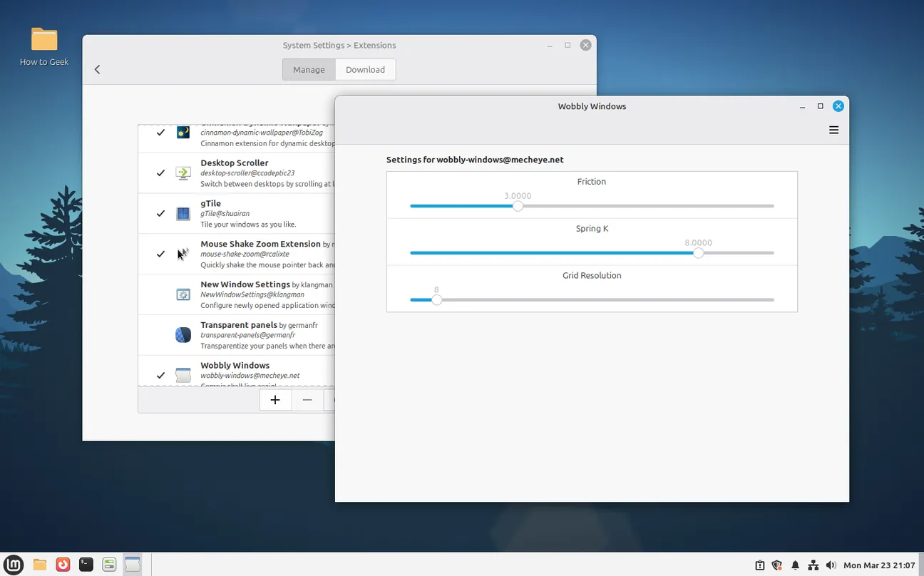Select the Desktop Scroller extension title
The height and width of the screenshot is (576, 924).
point(235,163)
